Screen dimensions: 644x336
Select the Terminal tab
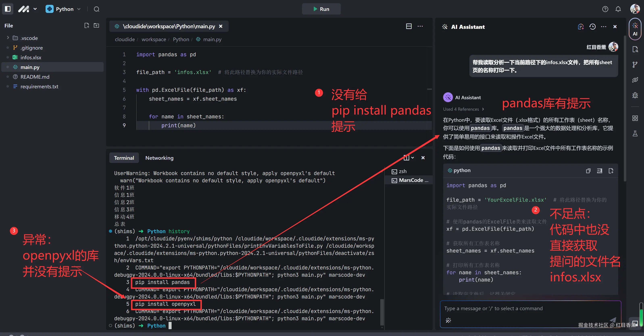(x=124, y=158)
